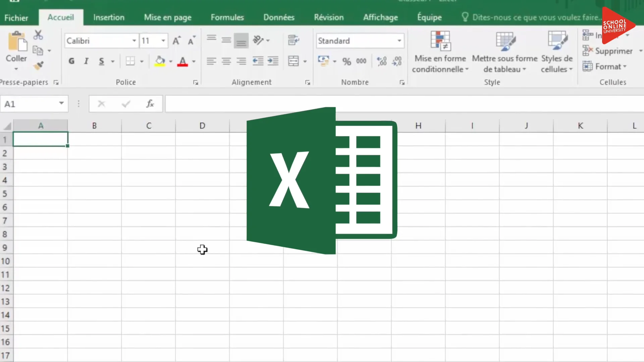Open the Calibri font name dropdown
The width and height of the screenshot is (644, 362).
tap(134, 41)
